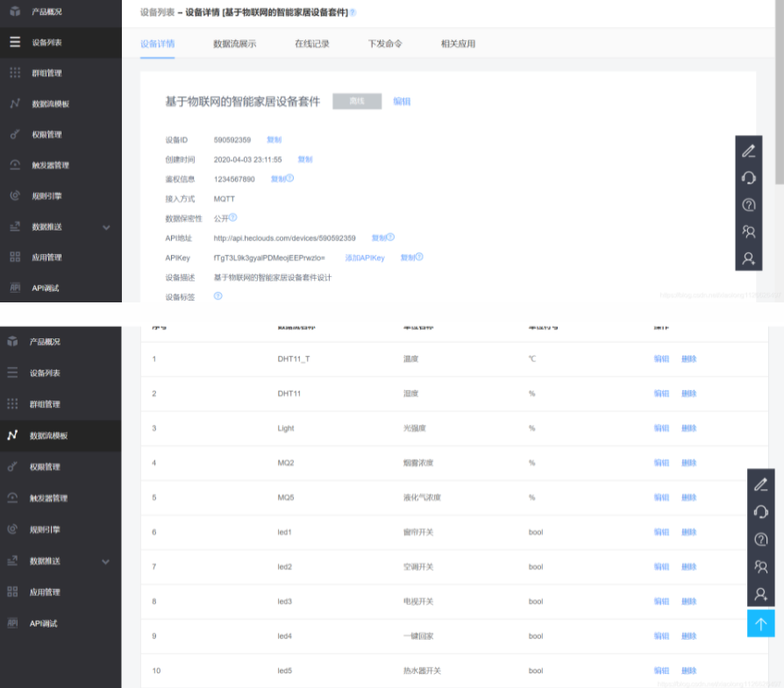Select 数据流模板 in data stream template sidebar
Image resolution: width=784 pixels, height=688 pixels.
pos(61,436)
